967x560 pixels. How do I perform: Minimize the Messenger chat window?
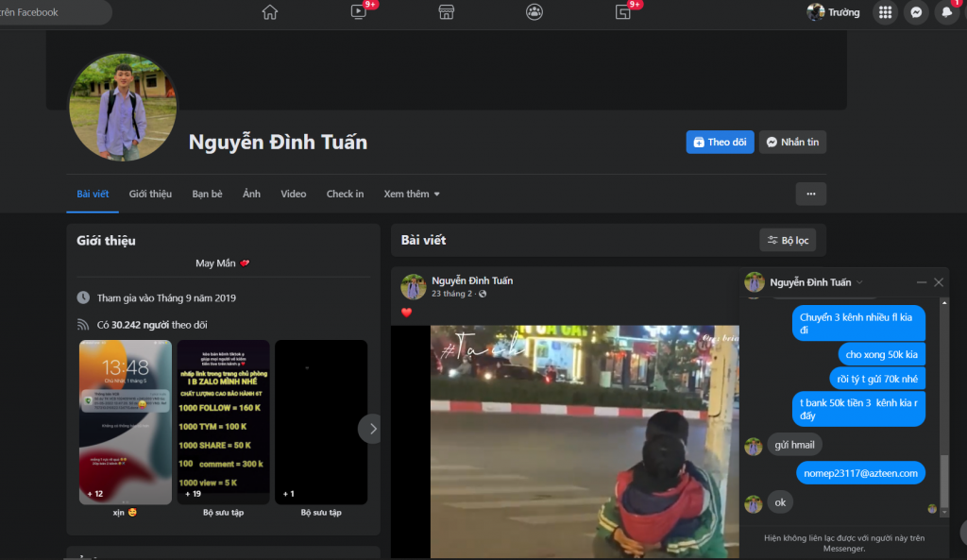922,282
